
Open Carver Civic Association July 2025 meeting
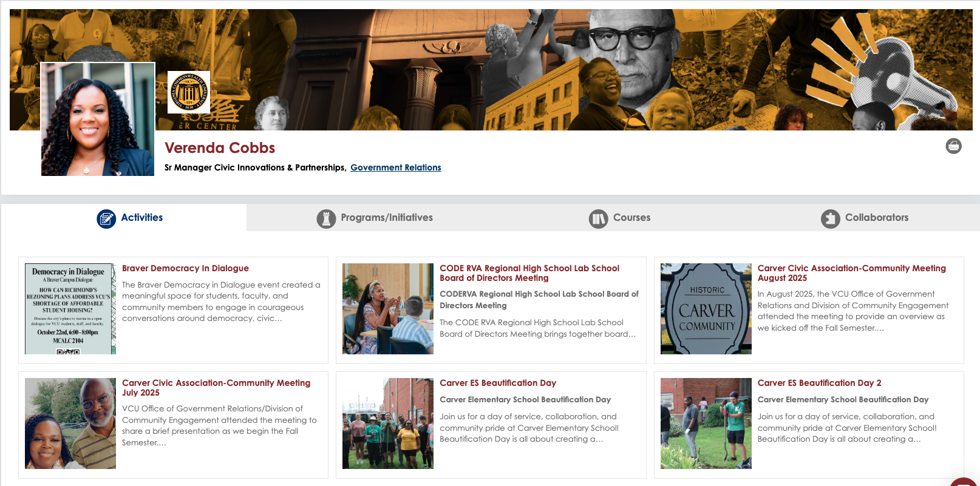(x=216, y=388)
